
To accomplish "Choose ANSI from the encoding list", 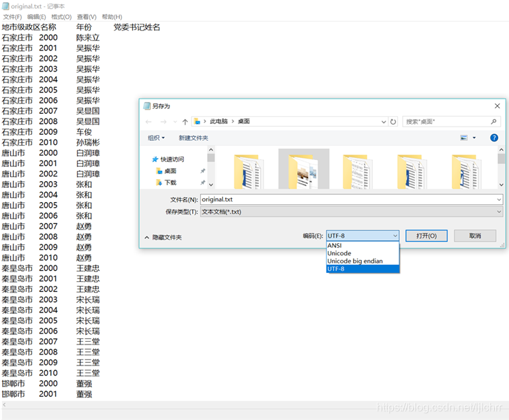I will [x=363, y=246].
